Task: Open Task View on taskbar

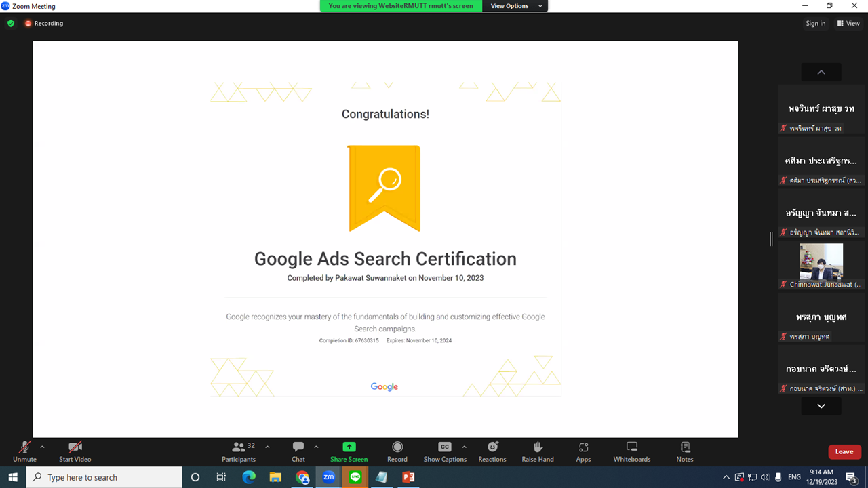Action: tap(221, 477)
